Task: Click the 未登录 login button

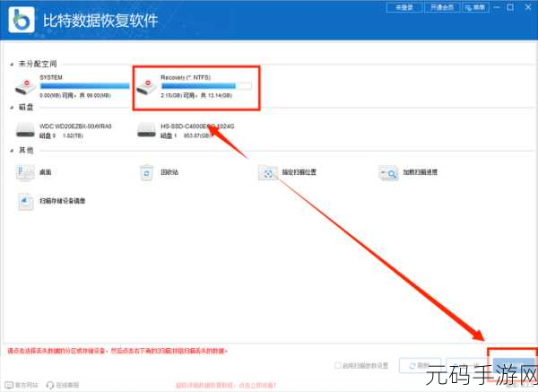Action: click(404, 7)
